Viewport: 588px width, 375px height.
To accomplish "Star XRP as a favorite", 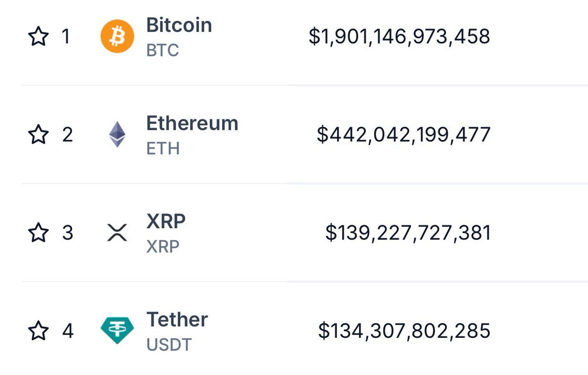I will [38, 233].
